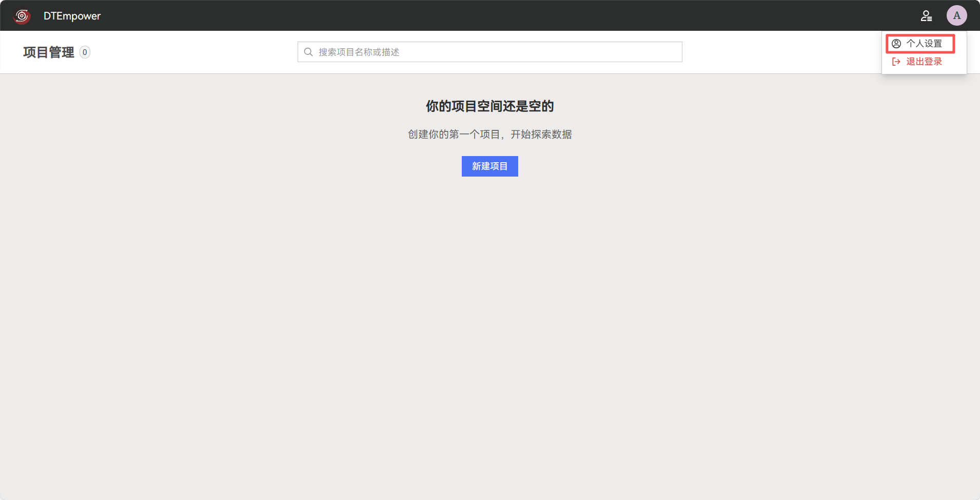The height and width of the screenshot is (500, 980).
Task: Click the search magnifier icon
Action: (x=308, y=52)
